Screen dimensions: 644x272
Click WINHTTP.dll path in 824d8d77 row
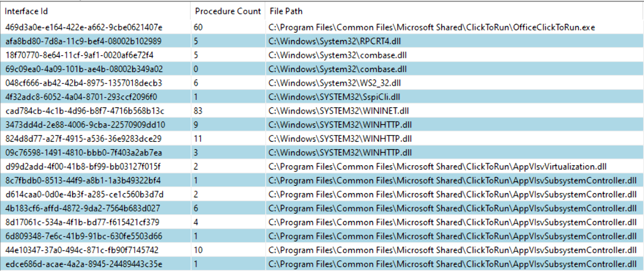[x=340, y=139]
